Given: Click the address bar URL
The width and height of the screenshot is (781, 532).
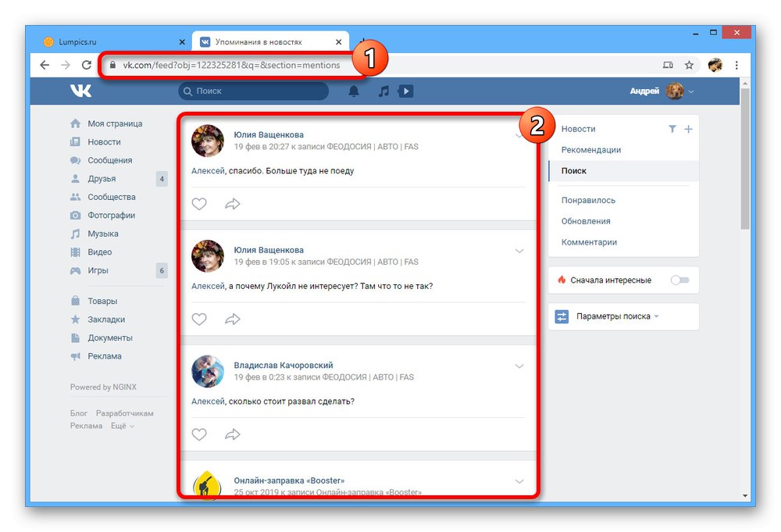Looking at the screenshot, I should 232,66.
